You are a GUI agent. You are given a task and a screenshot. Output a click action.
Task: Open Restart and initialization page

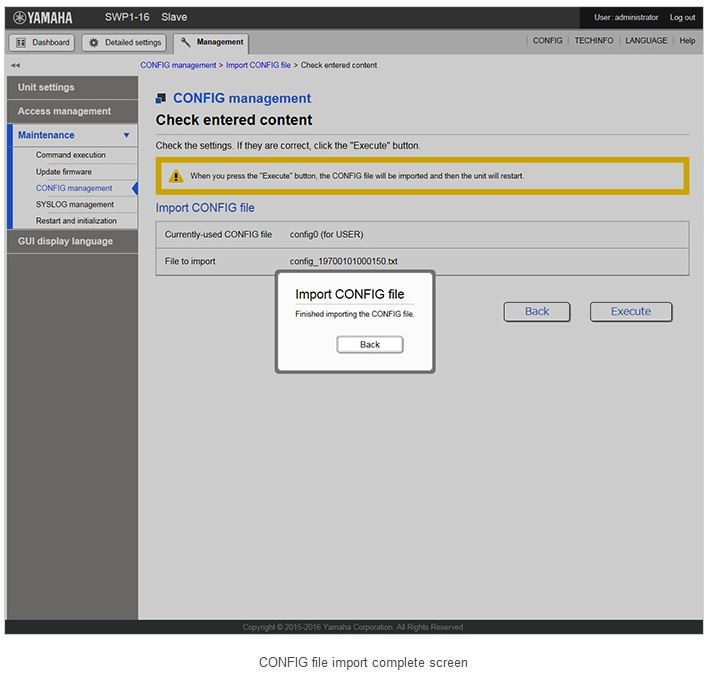76,221
